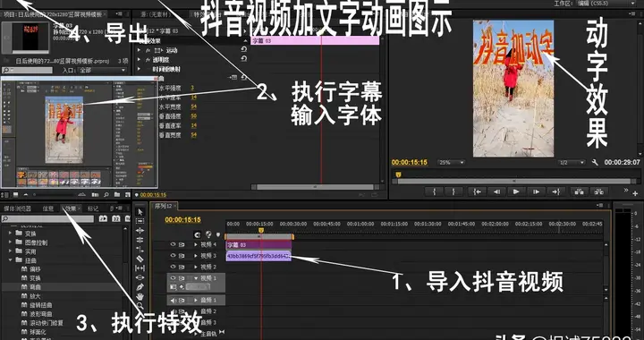Collapse the 视频 1 track
644x340 pixels.
tap(196, 278)
